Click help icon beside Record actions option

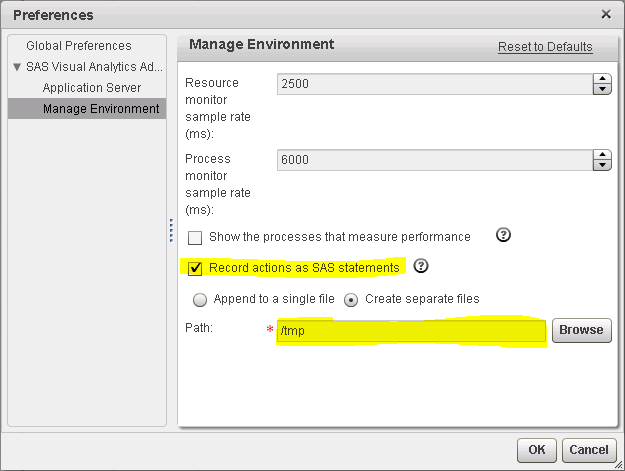[x=421, y=266]
